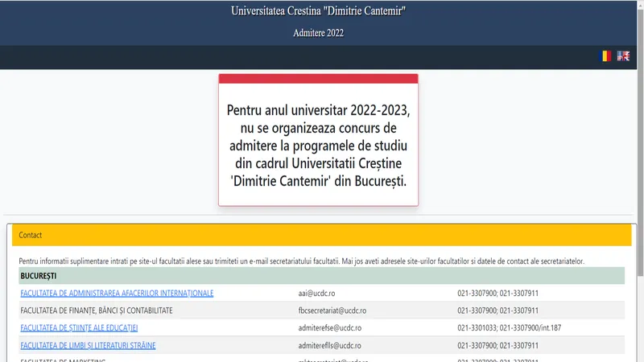Select Facultatea de Finanțe, Bănci și Contabilitate text
The image size is (644, 362).
(x=97, y=311)
